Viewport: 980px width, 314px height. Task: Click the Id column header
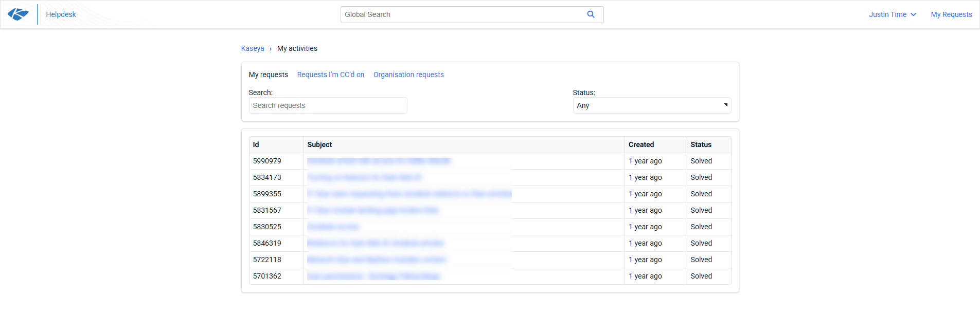tap(256, 144)
